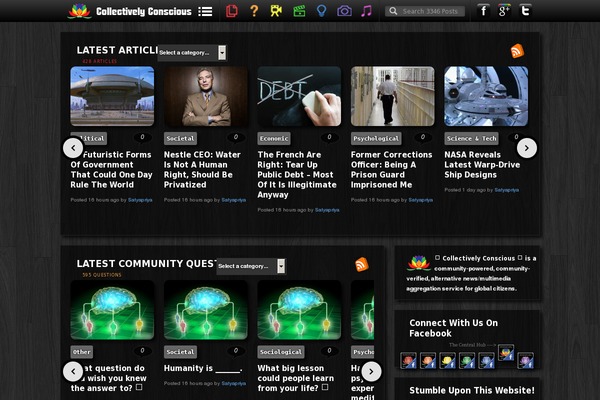The width and height of the screenshot is (600, 400).
Task: Open the orange question mark icon
Action: point(254,11)
